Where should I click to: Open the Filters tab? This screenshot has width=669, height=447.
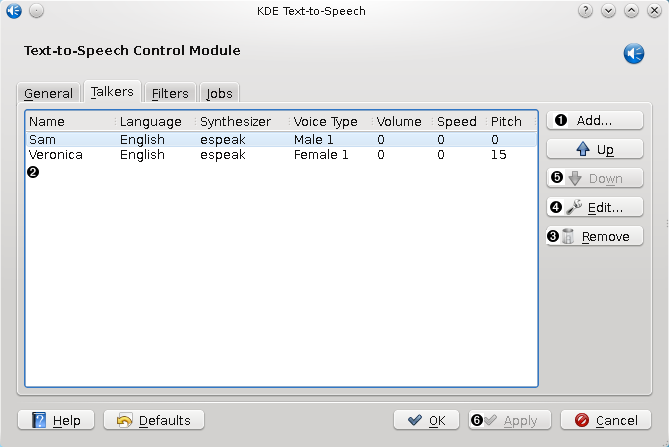pos(170,93)
